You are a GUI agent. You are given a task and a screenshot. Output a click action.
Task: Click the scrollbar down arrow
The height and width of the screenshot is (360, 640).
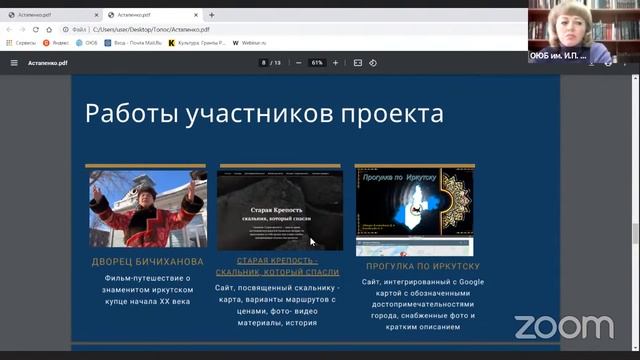(636, 348)
